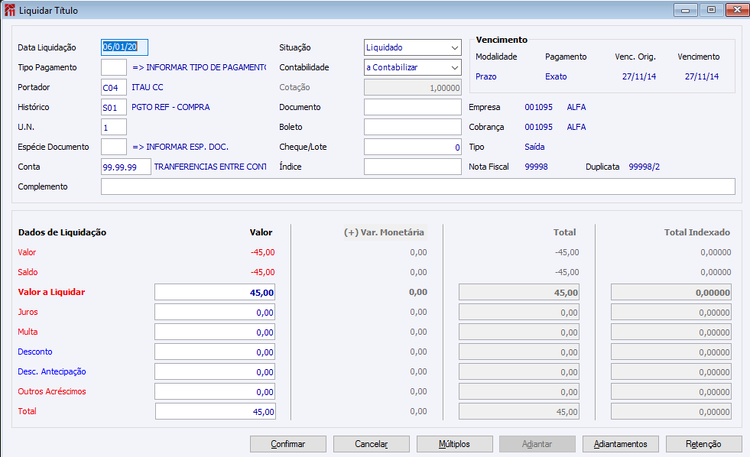
Task: Click the Cheque/Lote input field
Action: coord(412,147)
